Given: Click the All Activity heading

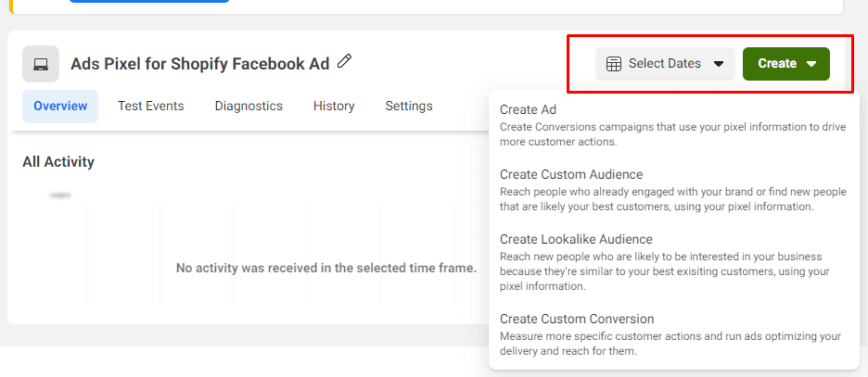Looking at the screenshot, I should [58, 162].
